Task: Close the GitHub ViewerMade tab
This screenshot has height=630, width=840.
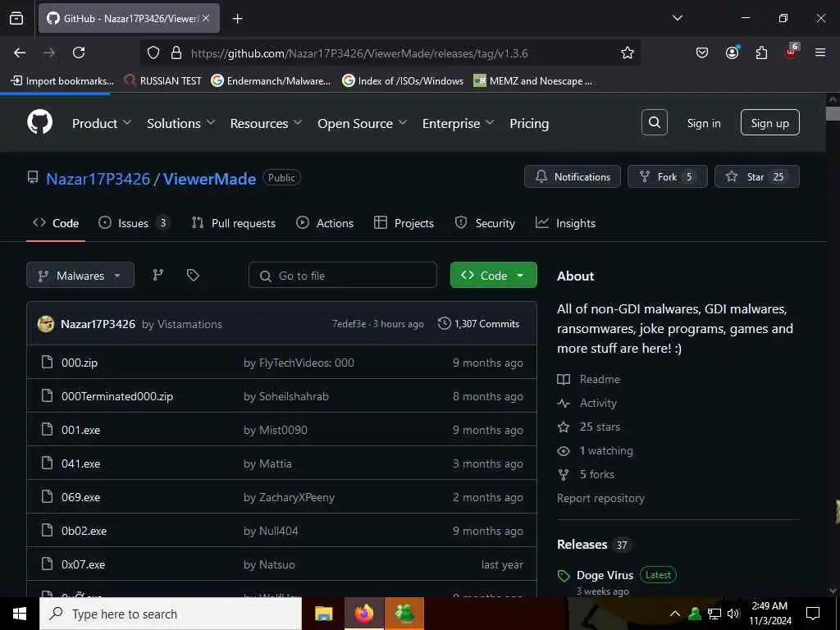Action: 206,18
